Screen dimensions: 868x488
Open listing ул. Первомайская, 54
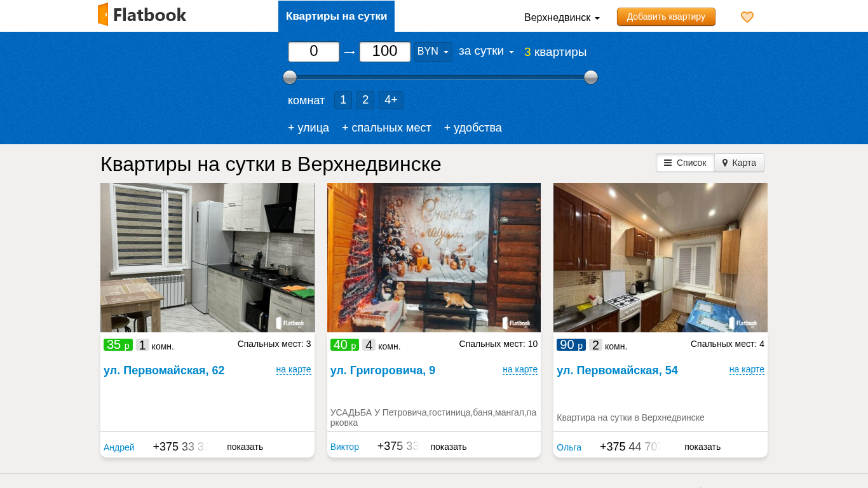coord(617,370)
